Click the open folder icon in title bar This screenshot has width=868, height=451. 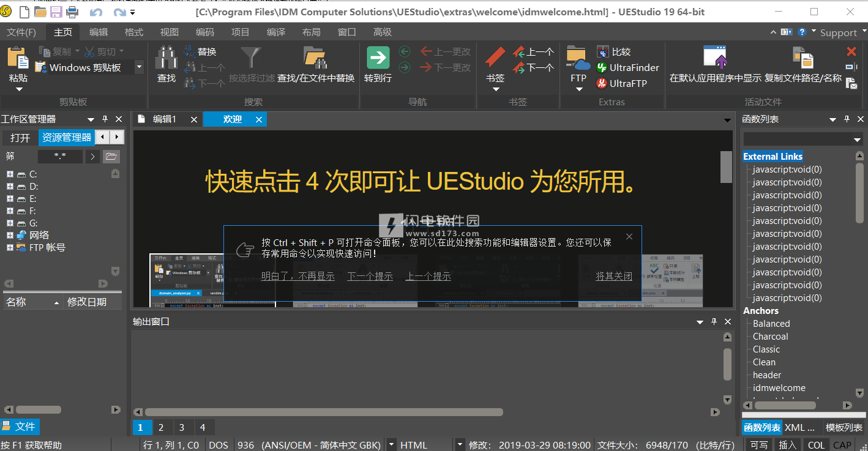click(x=40, y=12)
